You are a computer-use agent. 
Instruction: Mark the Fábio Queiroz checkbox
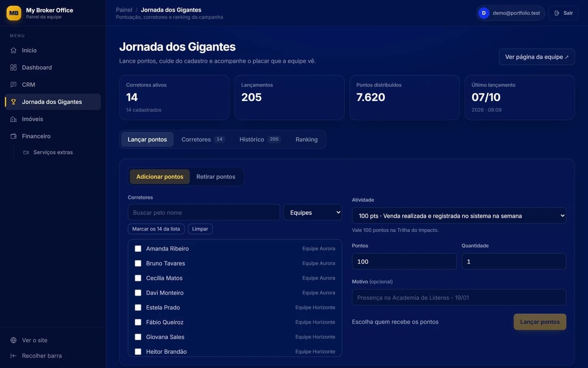point(138,323)
